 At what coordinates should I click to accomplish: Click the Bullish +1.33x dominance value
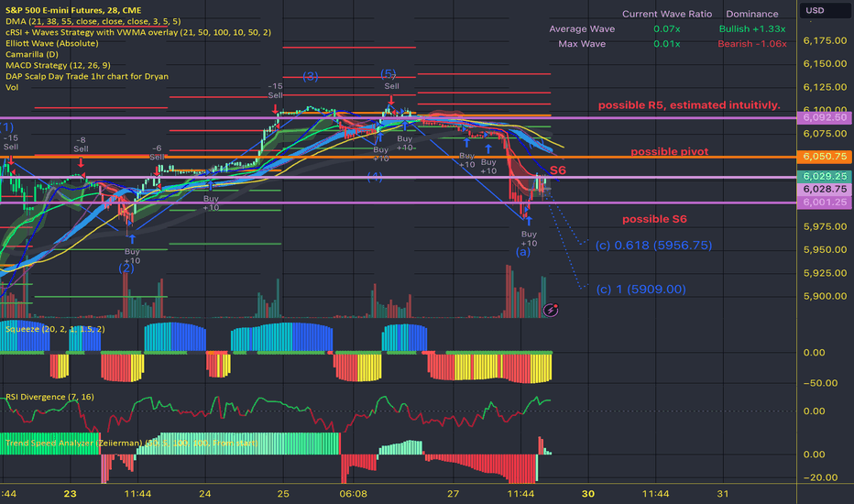pyautogui.click(x=752, y=29)
